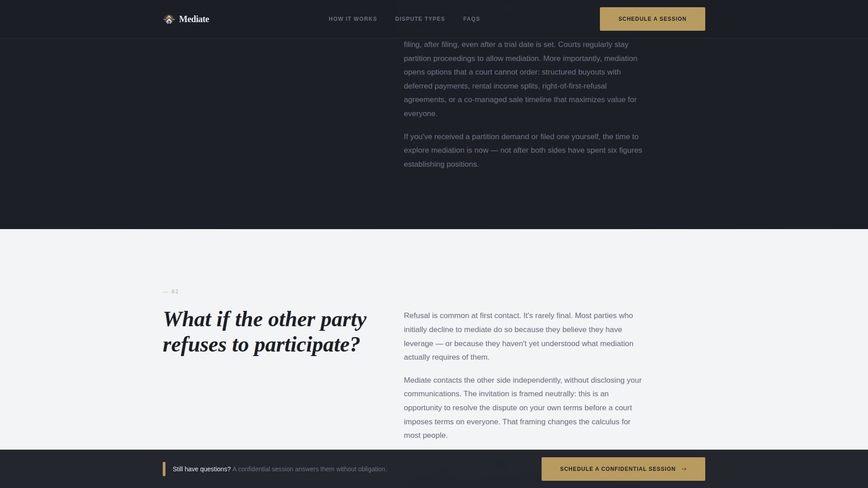Image resolution: width=868 pixels, height=488 pixels.
Task: Open the DISPUTE TYPES navigation item
Action: [x=420, y=19]
